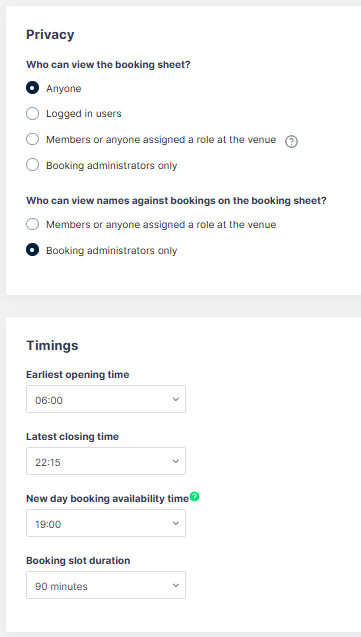Select the Anyone radio button
The height and width of the screenshot is (637, 361).
(32, 88)
